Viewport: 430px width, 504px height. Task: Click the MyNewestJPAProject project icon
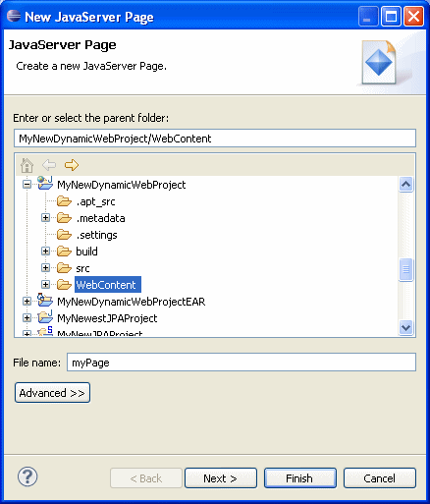(45, 317)
